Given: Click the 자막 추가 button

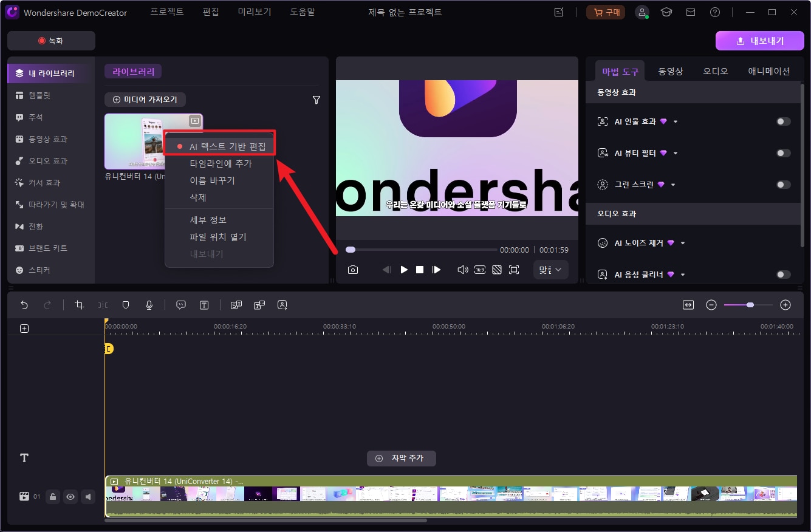Looking at the screenshot, I should pyautogui.click(x=402, y=458).
